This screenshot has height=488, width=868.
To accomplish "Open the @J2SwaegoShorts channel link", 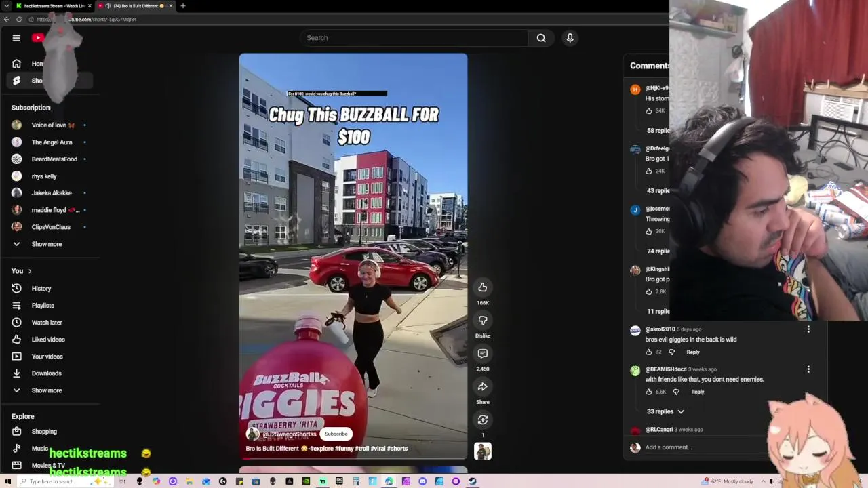I will [290, 434].
